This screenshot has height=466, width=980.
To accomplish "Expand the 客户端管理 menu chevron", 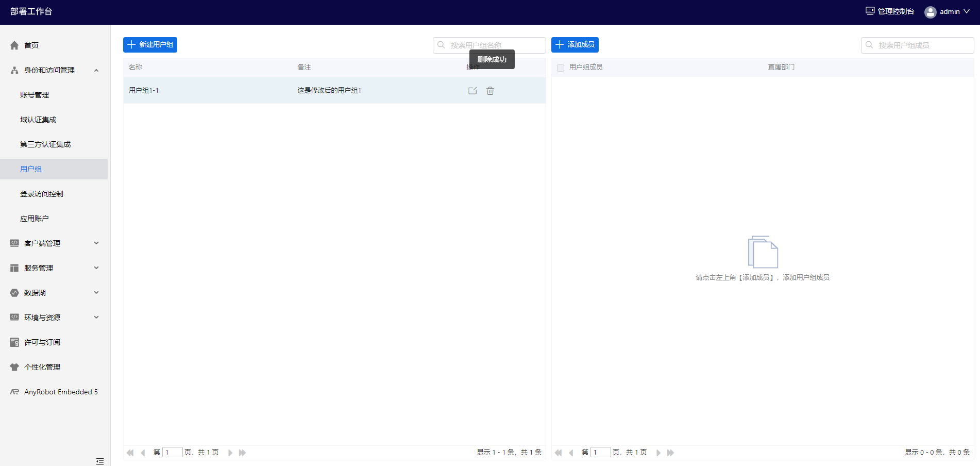I will coord(96,243).
